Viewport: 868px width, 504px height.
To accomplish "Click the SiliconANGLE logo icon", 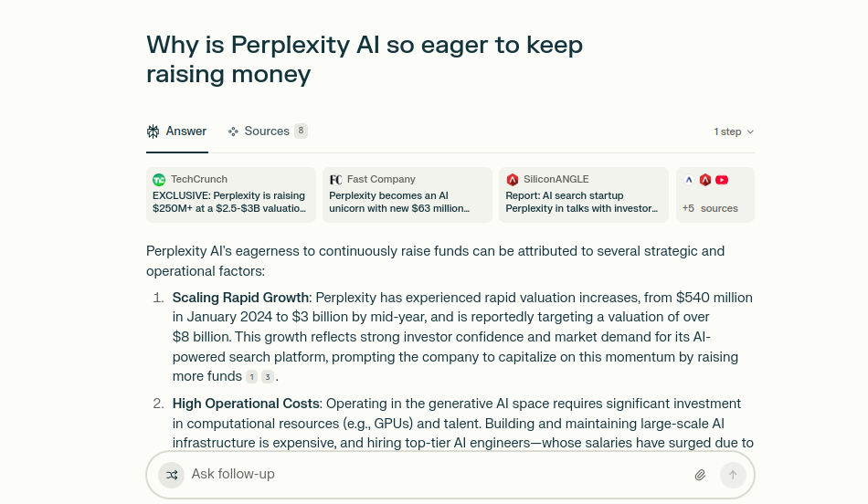I will coord(512,179).
